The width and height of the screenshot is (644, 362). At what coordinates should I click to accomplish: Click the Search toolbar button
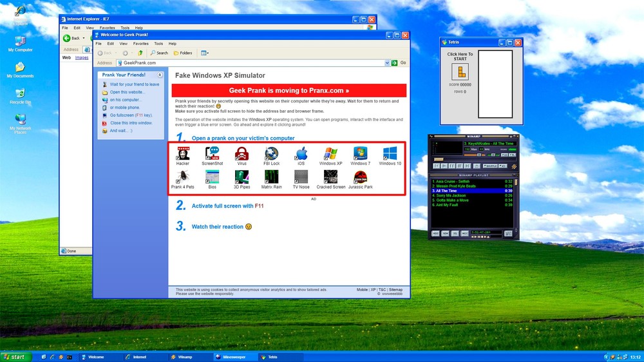coord(159,53)
